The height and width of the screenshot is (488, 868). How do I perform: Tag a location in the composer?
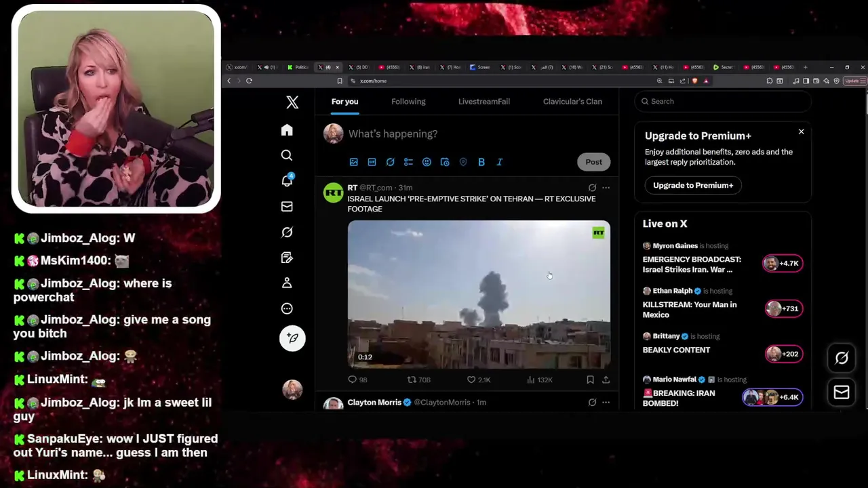[x=463, y=162]
